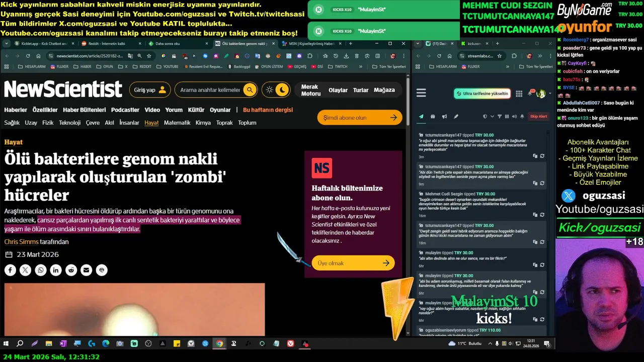Share article by email icon
644x362 pixels.
87,270
